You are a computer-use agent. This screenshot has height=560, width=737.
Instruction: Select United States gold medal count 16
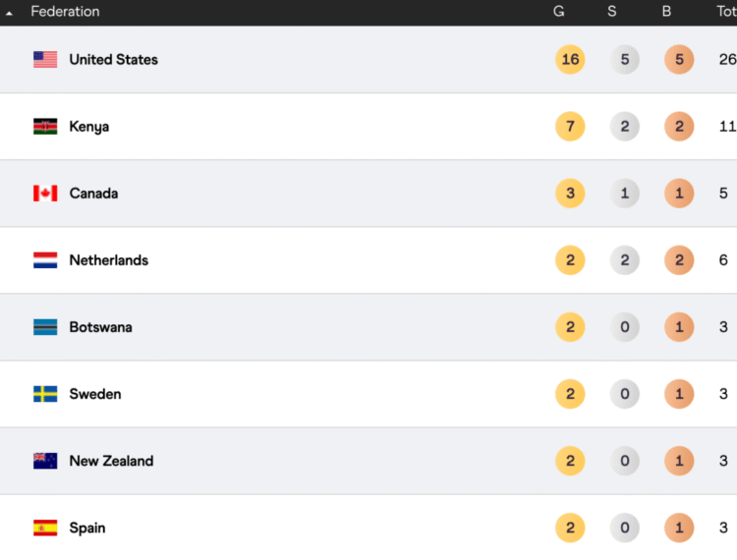pos(570,60)
